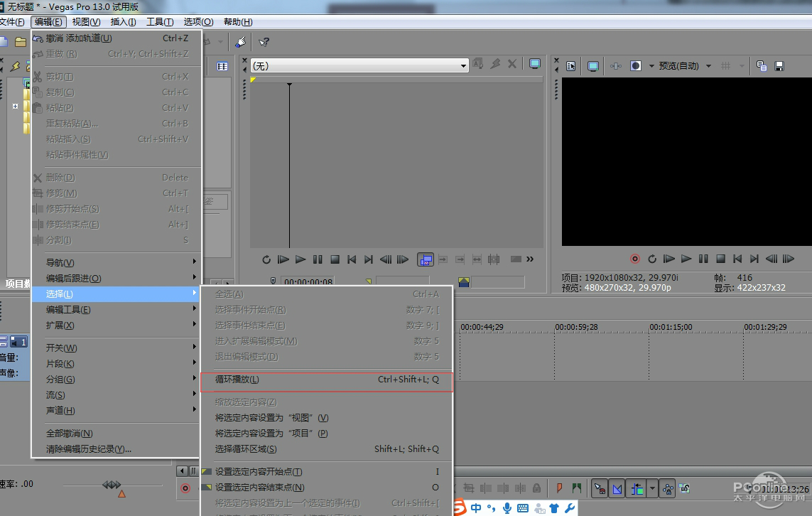Open the trimmer media dropdown showing (无)

click(359, 66)
